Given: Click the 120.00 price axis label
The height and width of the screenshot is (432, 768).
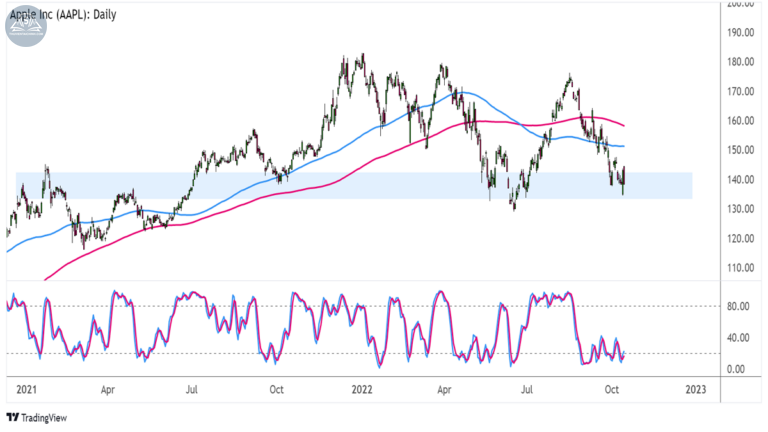Looking at the screenshot, I should click(x=740, y=239).
